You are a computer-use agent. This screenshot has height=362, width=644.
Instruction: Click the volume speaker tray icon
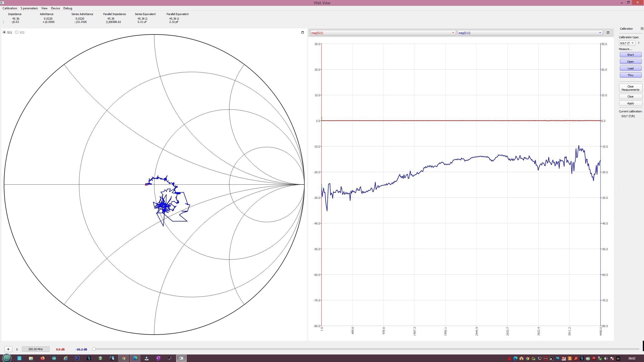(606, 358)
